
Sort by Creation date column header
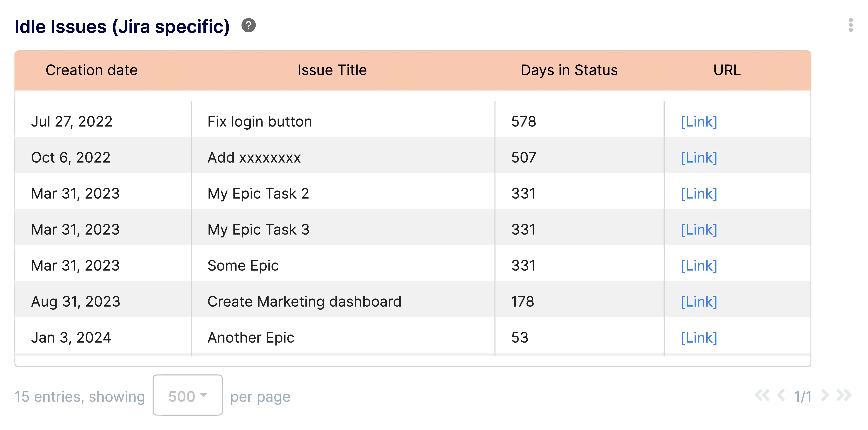[x=91, y=70]
